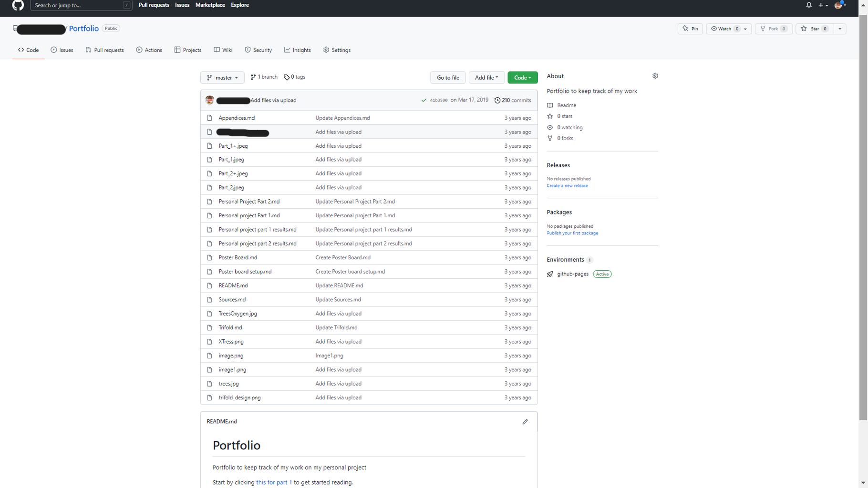Click the rocket icon next to github-pages
Image resolution: width=868 pixels, height=488 pixels.
(550, 274)
